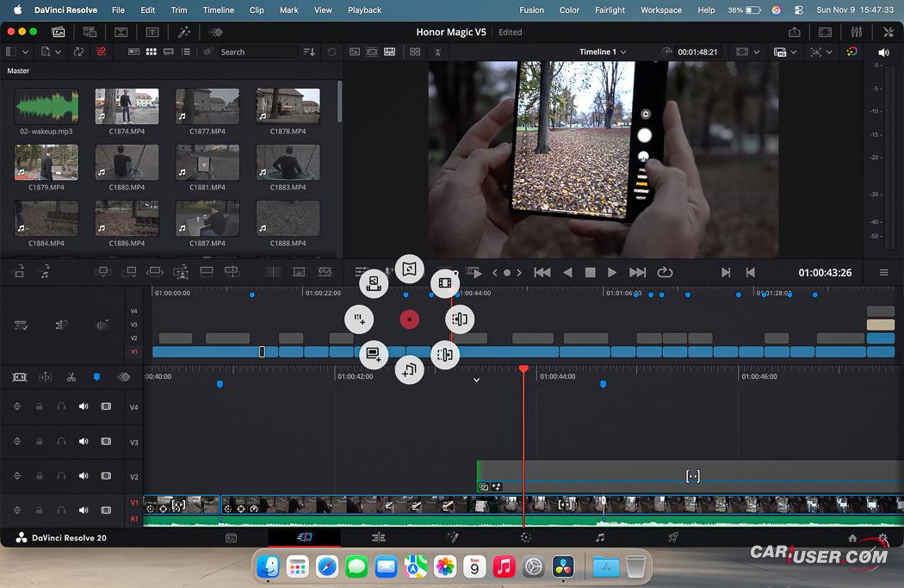The width and height of the screenshot is (904, 588).
Task: Click the red close button in radial menu
Action: pyautogui.click(x=410, y=319)
